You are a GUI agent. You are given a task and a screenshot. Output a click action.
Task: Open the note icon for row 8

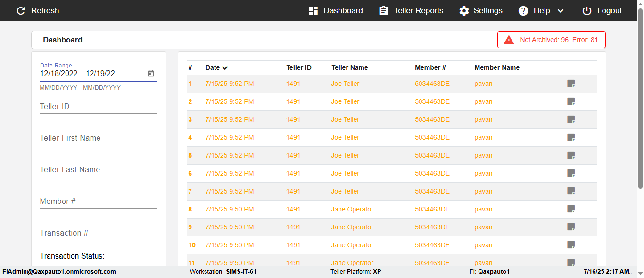tap(571, 209)
